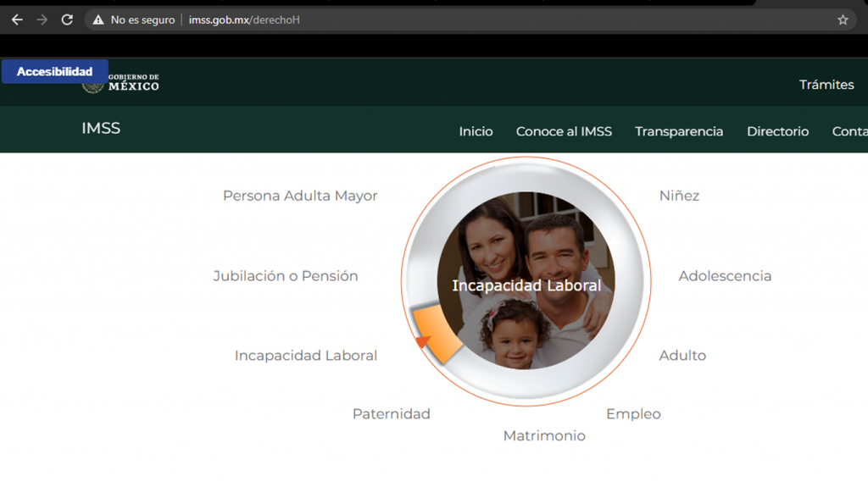Select Incapacidad Laboral in the left list
This screenshot has width=868, height=487.
click(x=305, y=355)
